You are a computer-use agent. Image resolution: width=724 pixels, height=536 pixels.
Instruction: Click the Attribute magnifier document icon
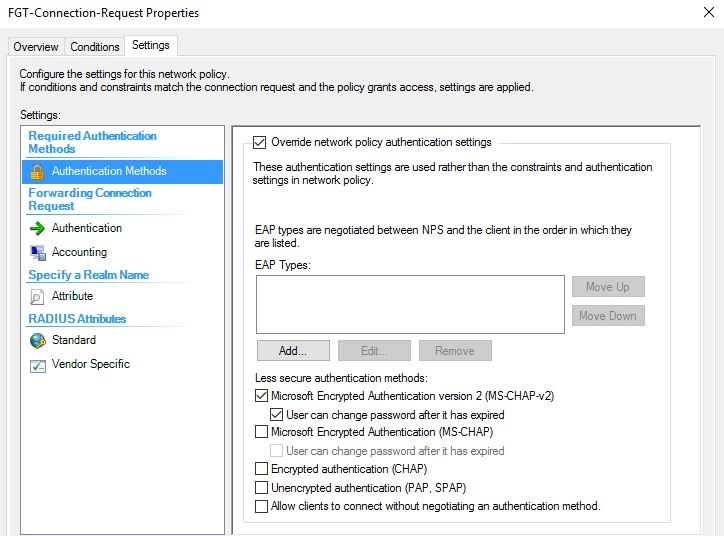tap(37, 296)
